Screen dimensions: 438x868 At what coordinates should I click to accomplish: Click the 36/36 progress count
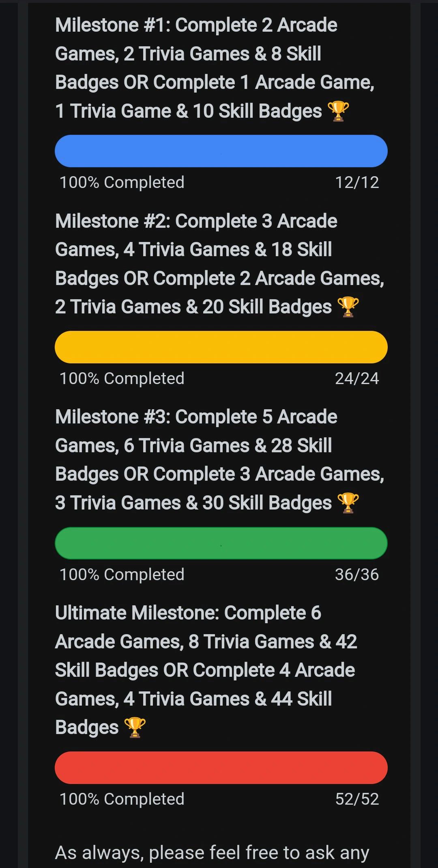[357, 575]
